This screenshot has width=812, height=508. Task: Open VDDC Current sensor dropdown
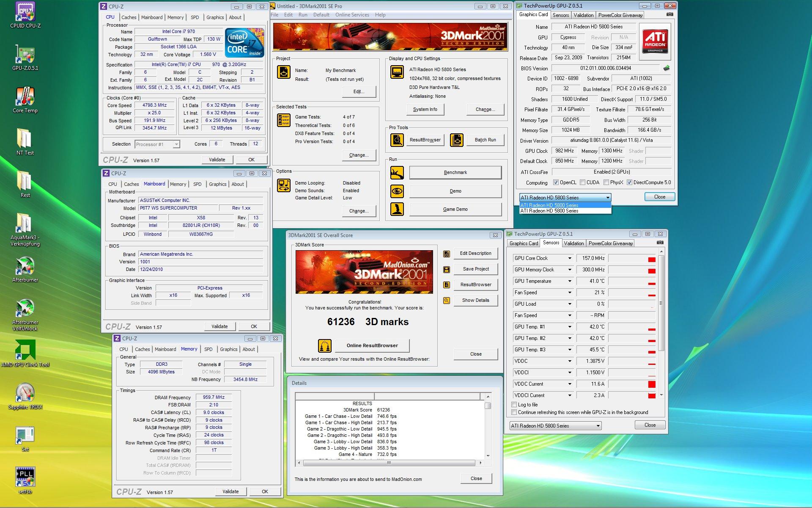click(569, 384)
